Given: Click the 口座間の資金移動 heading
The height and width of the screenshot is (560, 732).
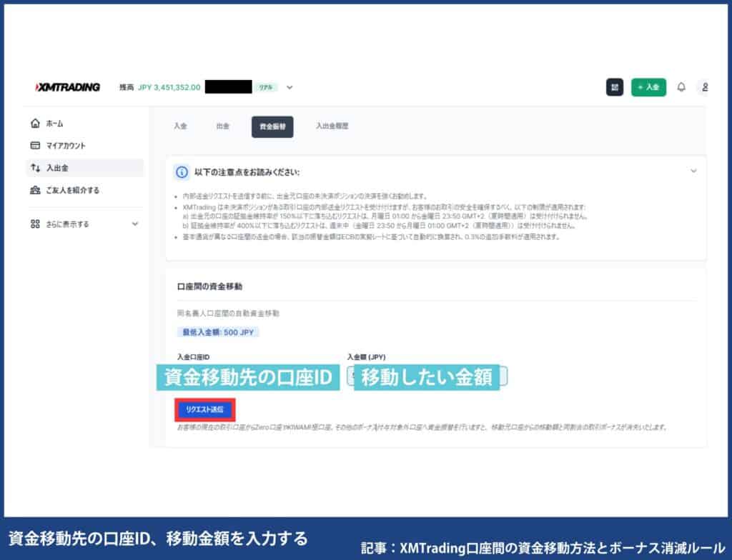Looking at the screenshot, I should [209, 286].
